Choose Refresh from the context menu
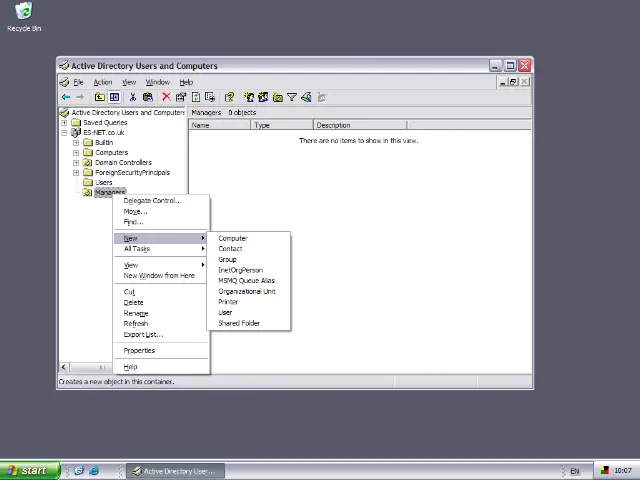Viewport: 640px width, 480px height. (x=161, y=324)
